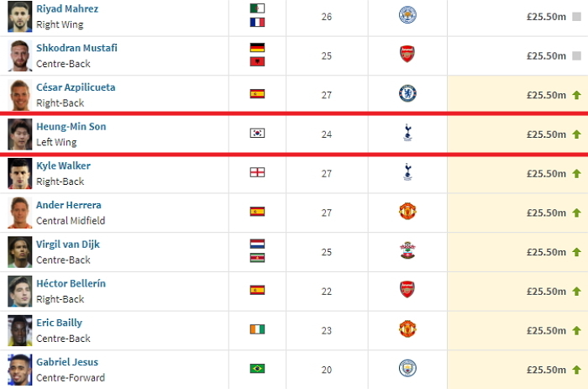Click Brazil flag next to Gabriel Jesus
This screenshot has height=389, width=588.
pyautogui.click(x=257, y=369)
